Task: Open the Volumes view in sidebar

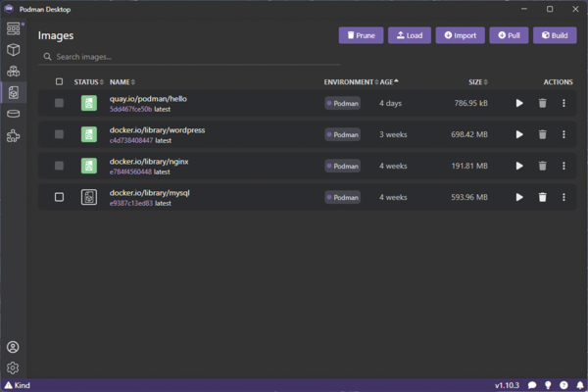Action: (x=13, y=114)
